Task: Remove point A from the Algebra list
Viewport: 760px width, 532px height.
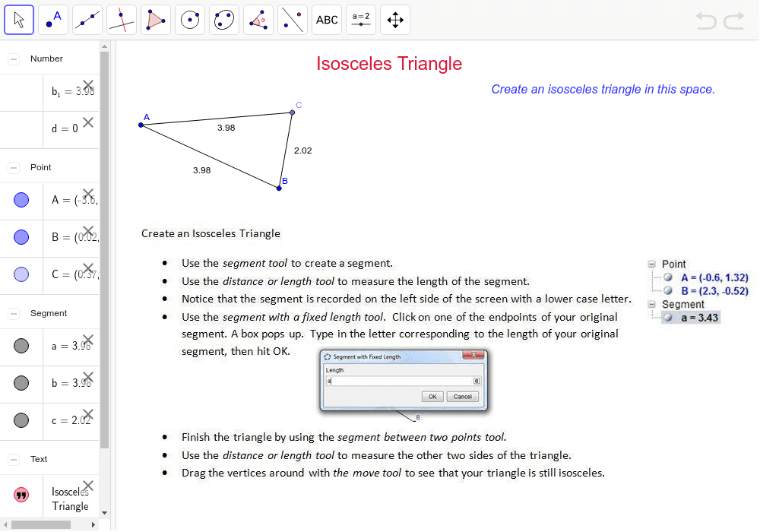Action: point(88,194)
